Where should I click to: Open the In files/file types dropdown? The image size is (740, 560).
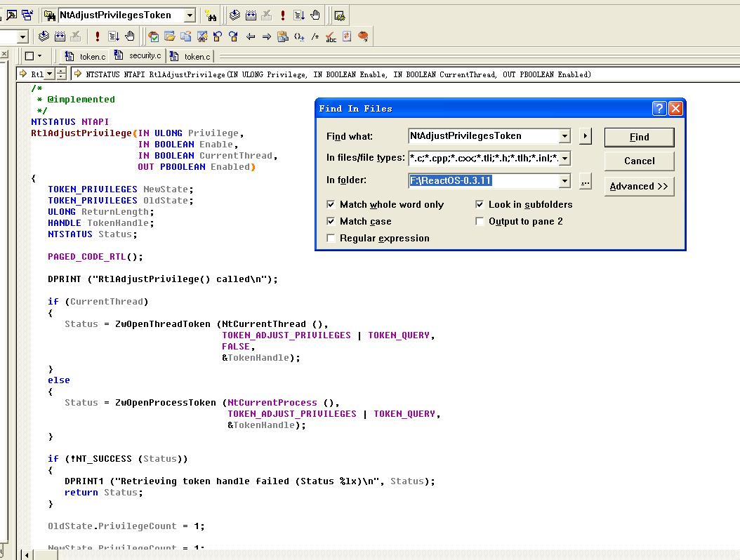point(564,159)
